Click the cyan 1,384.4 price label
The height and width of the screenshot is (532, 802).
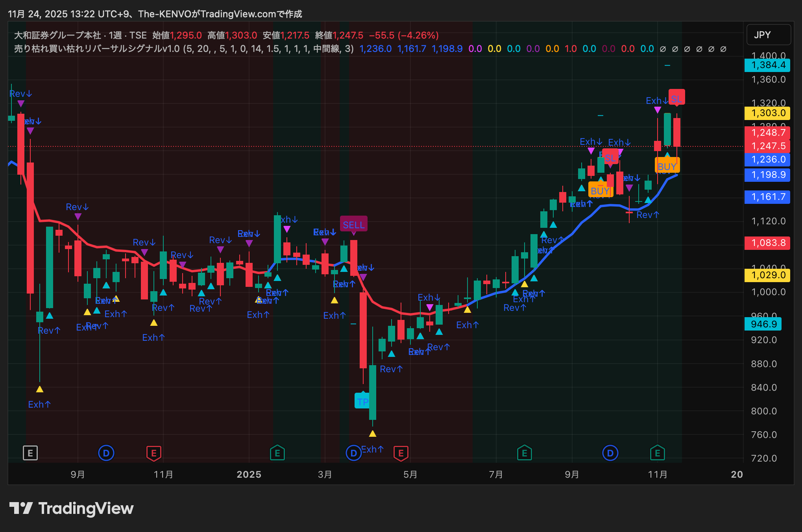pyautogui.click(x=767, y=65)
